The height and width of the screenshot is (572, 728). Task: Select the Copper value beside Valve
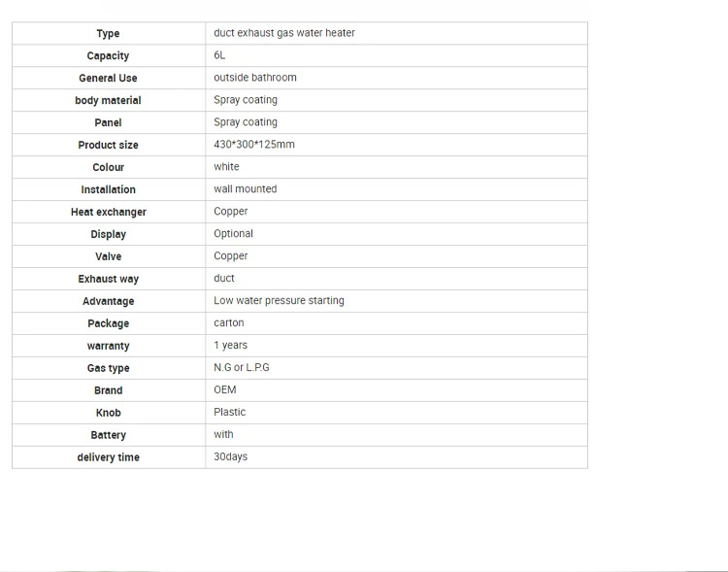coord(231,256)
